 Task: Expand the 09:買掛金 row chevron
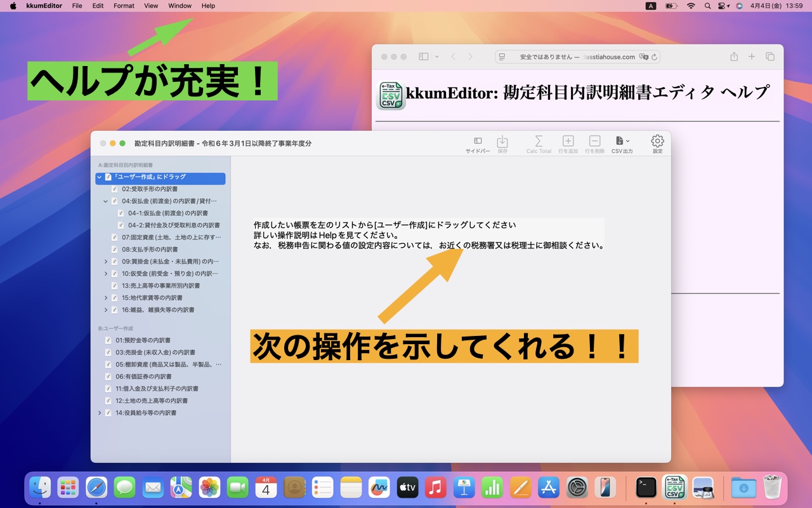tap(106, 262)
